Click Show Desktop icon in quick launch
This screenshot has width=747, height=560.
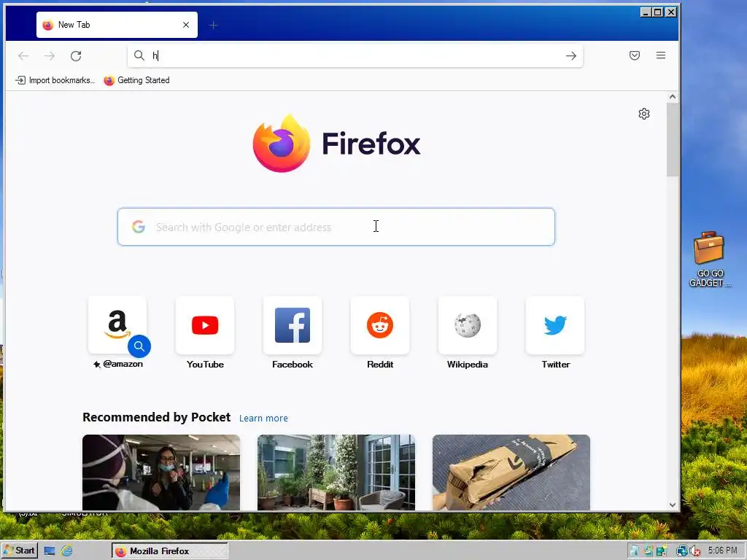pos(50,551)
